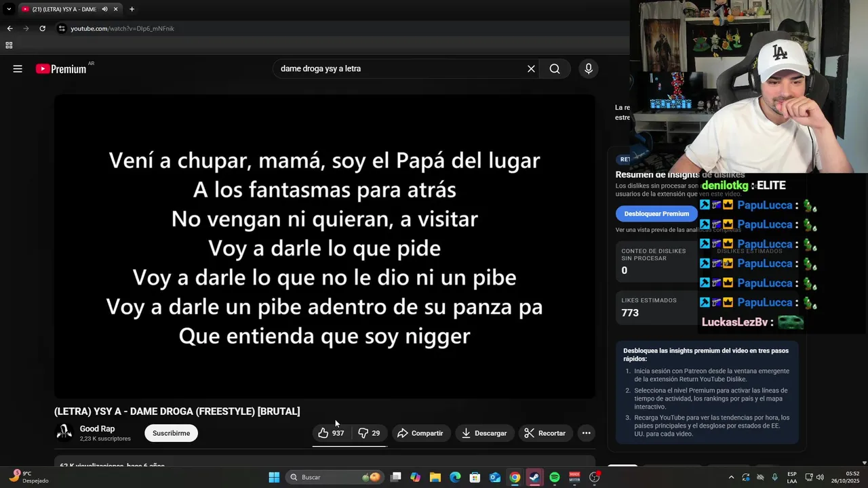Launch Copilot from the taskbar
Image resolution: width=868 pixels, height=488 pixels.
(x=416, y=477)
